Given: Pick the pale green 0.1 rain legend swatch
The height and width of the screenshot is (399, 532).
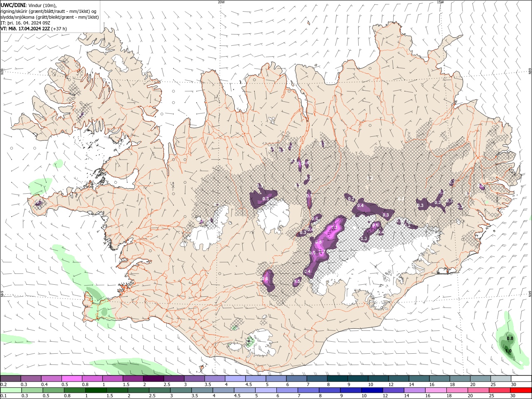Looking at the screenshot, I should click(11, 390).
